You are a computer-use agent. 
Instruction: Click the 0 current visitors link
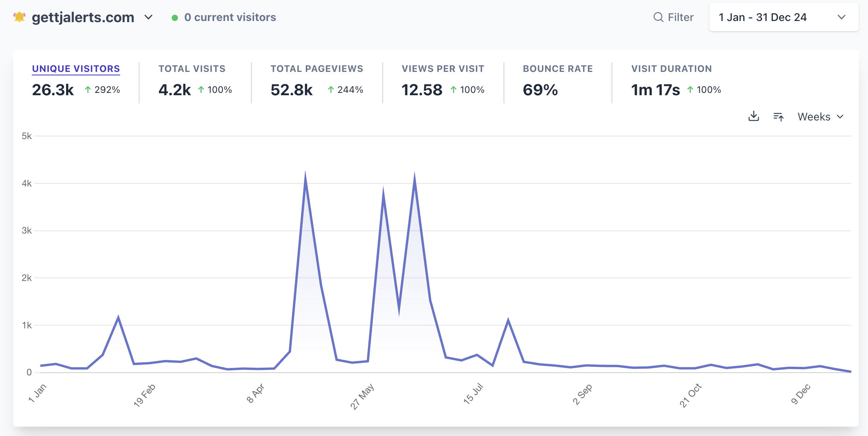(x=230, y=17)
